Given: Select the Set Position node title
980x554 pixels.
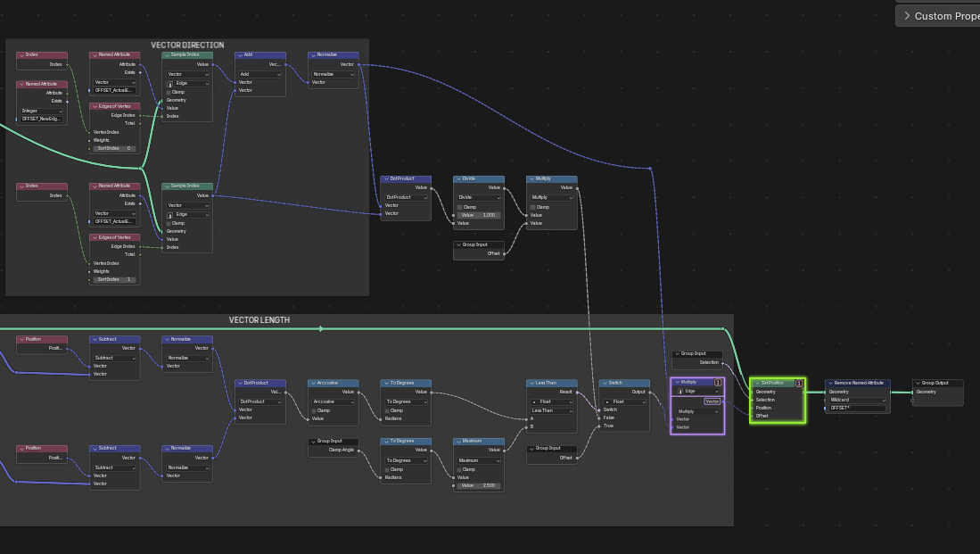Looking at the screenshot, I should point(772,383).
